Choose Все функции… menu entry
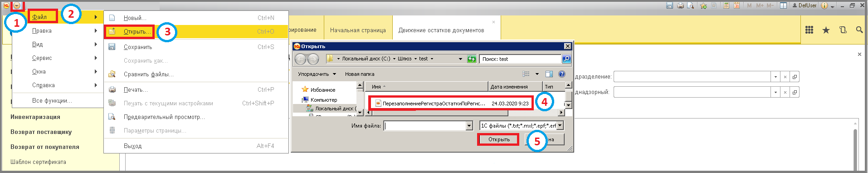This screenshot has width=868, height=173. pyautogui.click(x=58, y=100)
